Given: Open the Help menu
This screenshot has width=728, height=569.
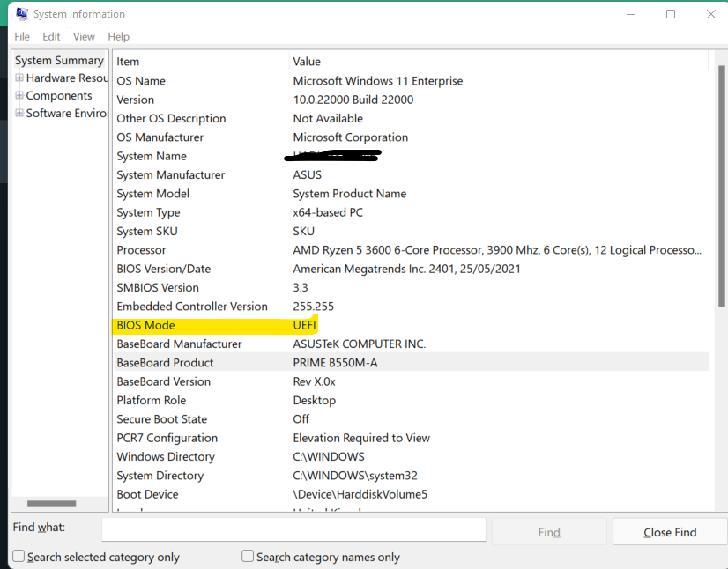Looking at the screenshot, I should [118, 36].
